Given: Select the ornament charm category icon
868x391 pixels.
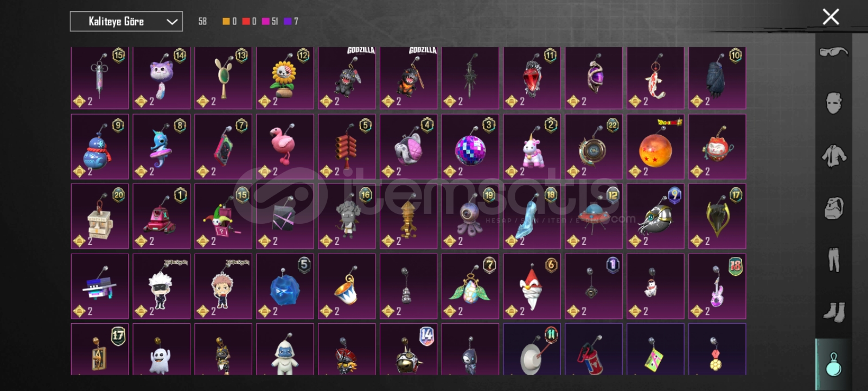Looking at the screenshot, I should pyautogui.click(x=834, y=363).
